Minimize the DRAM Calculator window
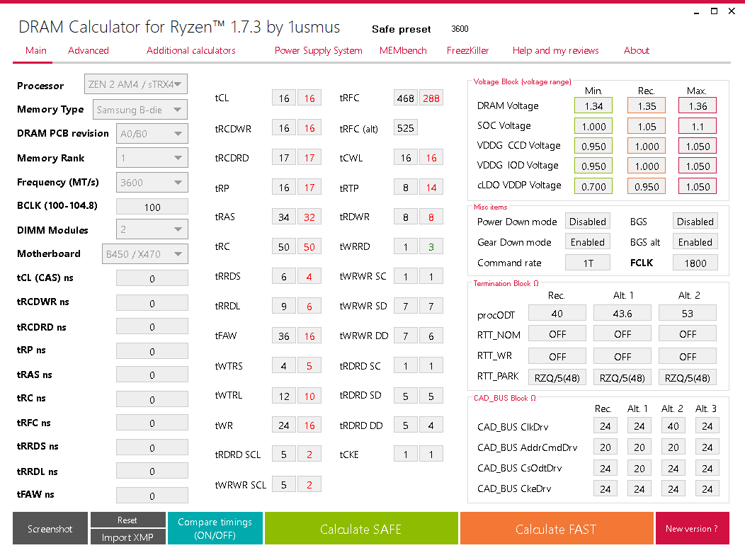 (x=697, y=11)
